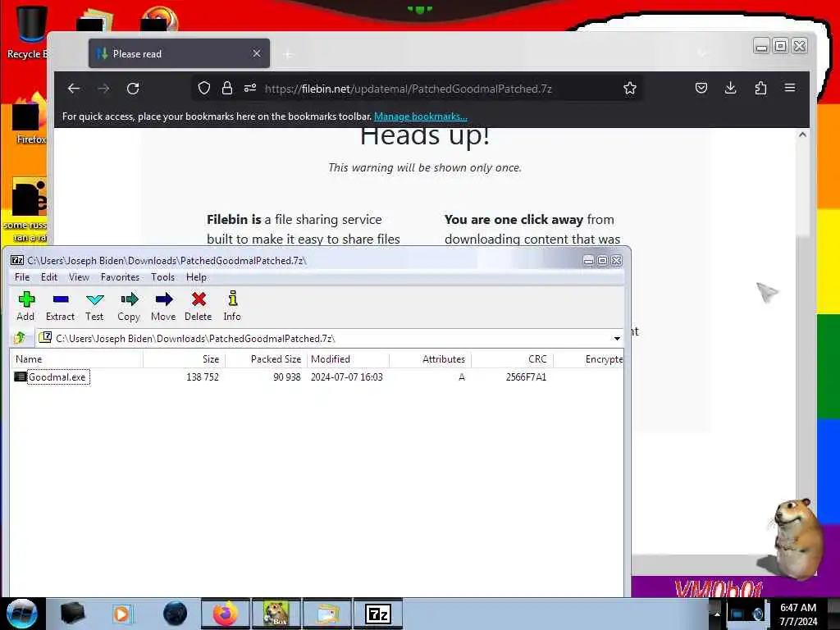Select the Goodmal.exe file entry
The image size is (840, 630).
click(57, 377)
